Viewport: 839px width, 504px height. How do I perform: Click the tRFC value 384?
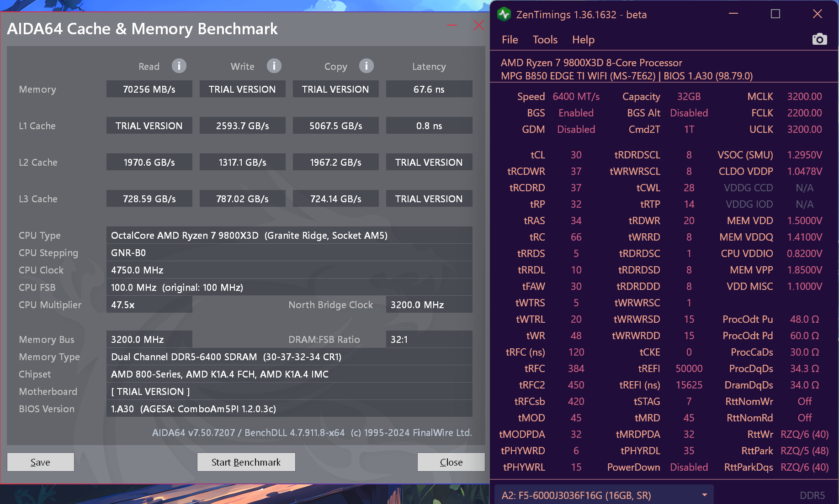pos(576,368)
